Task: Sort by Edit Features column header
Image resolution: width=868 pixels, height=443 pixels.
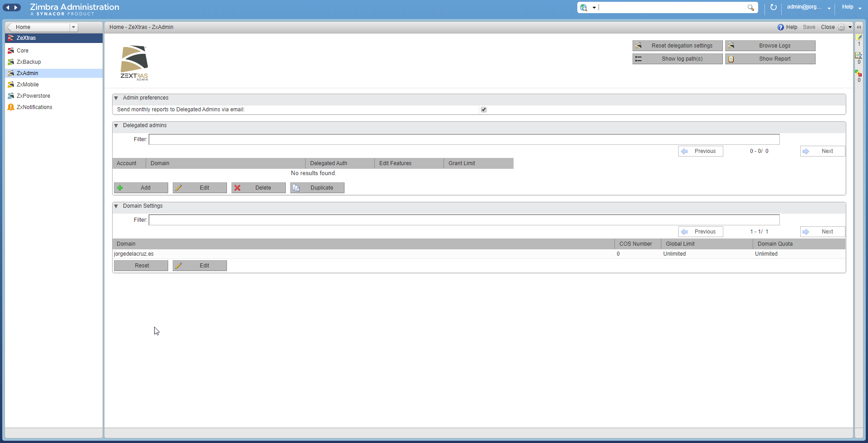Action: (x=409, y=163)
